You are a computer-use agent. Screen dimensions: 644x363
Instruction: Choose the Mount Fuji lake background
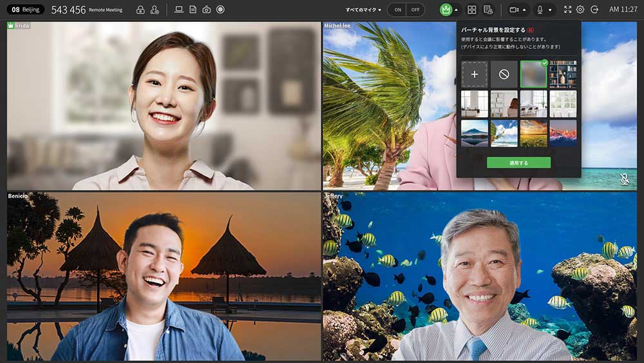click(475, 133)
